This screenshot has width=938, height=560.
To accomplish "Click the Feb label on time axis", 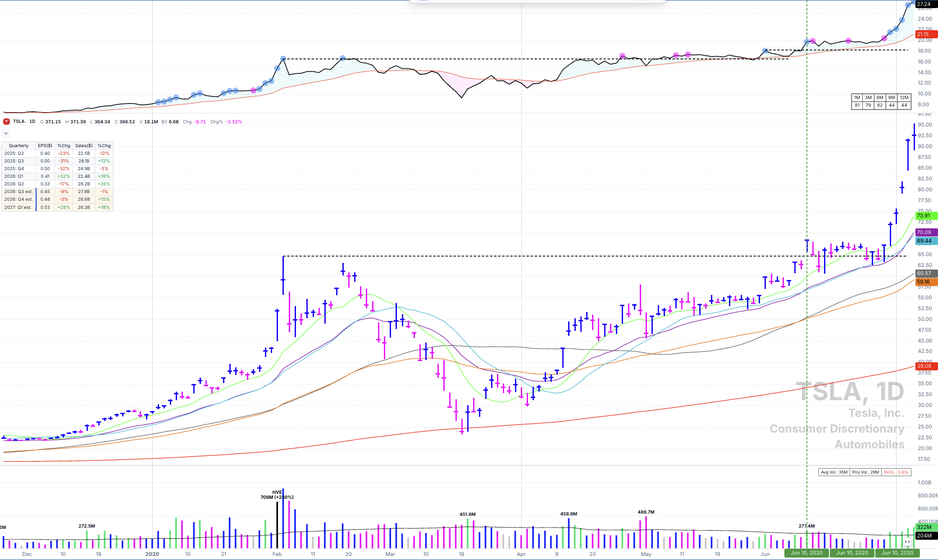I will [277, 554].
